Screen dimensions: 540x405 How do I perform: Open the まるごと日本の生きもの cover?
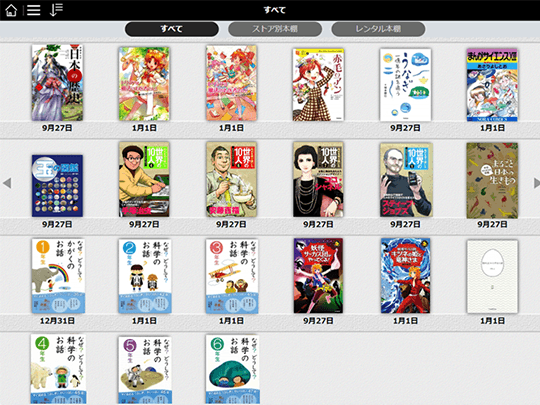[492, 181]
